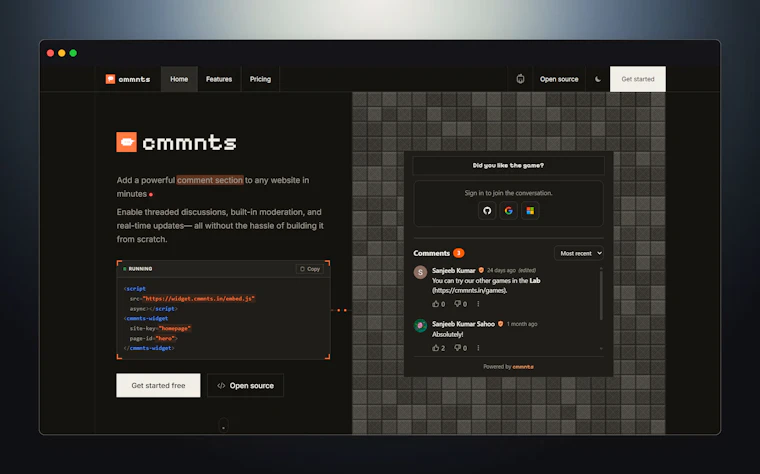This screenshot has width=760, height=474.
Task: Open more options on Sanjeeb Kumar's comment
Action: pos(478,304)
